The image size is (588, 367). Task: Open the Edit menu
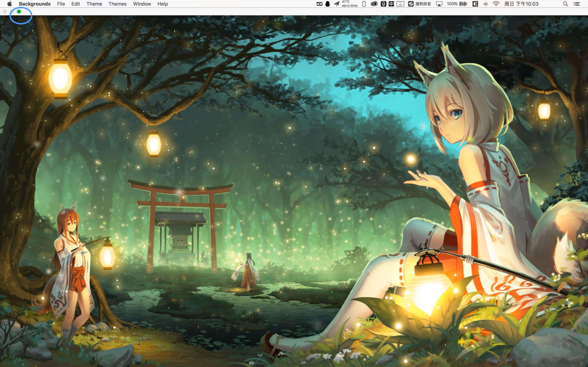[x=76, y=4]
